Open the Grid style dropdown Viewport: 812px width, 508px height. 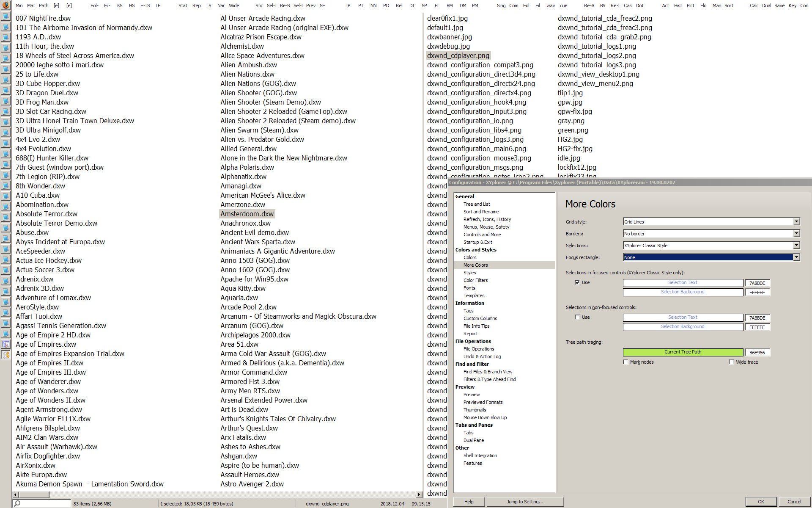[x=796, y=221]
